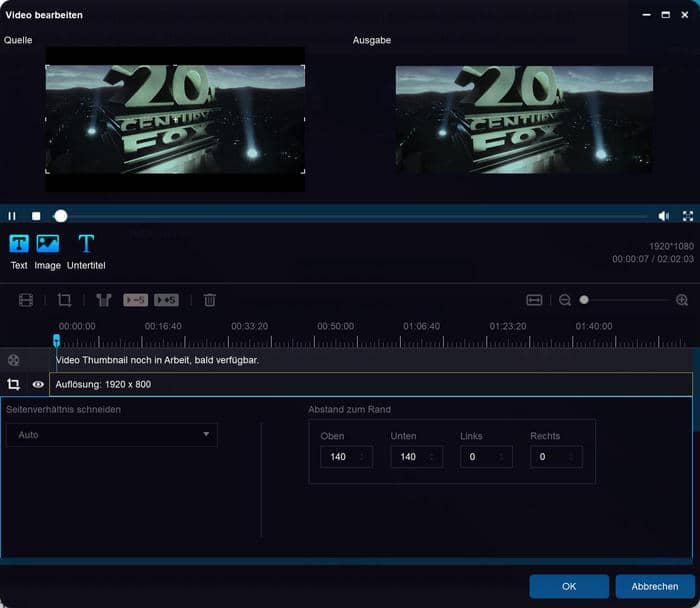Confirm edits with OK button
The image size is (700, 608).
click(x=569, y=586)
